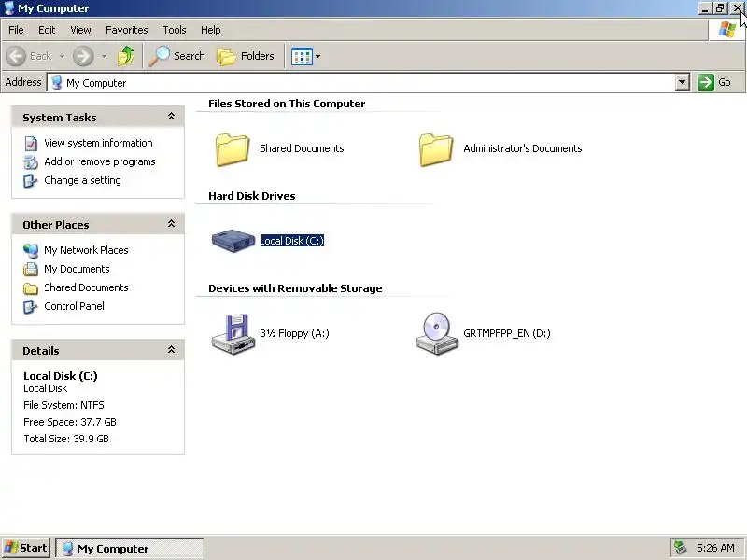Collapse the System Tasks panel
Screen dimensions: 747x560
(x=171, y=116)
